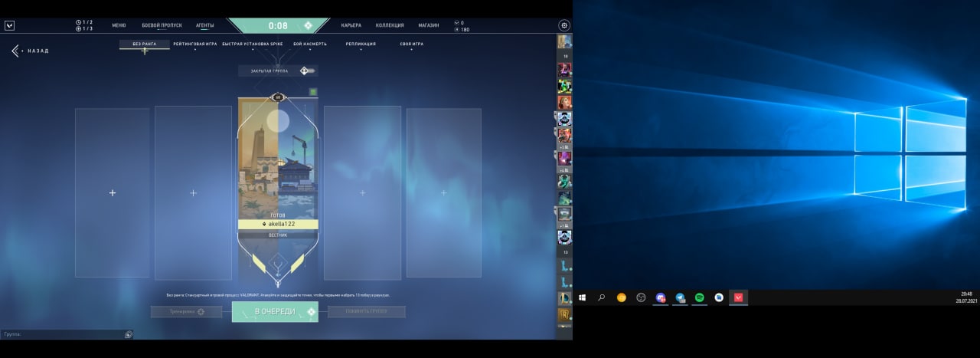Click the leftmost empty party invite slot

113,193
